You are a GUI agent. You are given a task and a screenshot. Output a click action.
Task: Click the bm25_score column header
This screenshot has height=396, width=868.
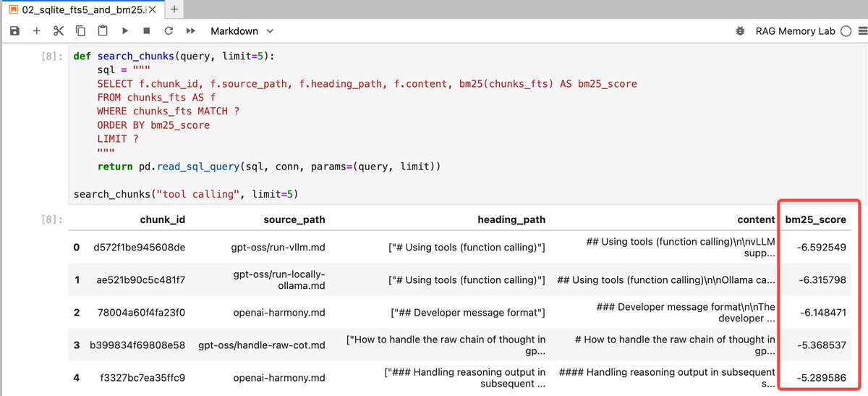click(x=816, y=219)
